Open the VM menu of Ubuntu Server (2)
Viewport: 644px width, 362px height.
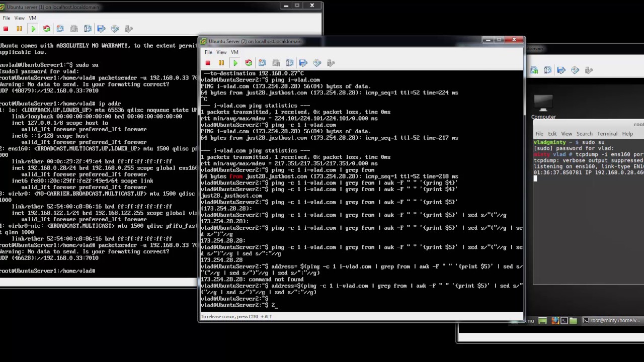point(234,52)
